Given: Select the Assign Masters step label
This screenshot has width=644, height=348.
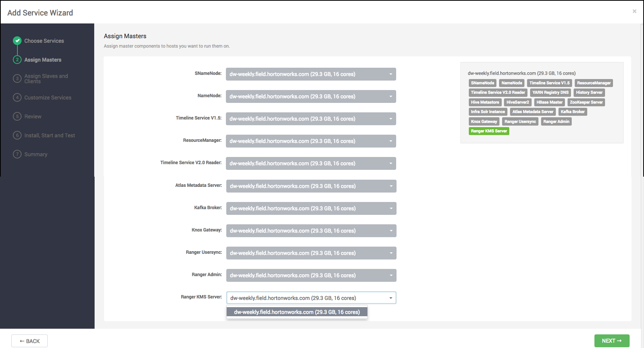Looking at the screenshot, I should click(43, 60).
